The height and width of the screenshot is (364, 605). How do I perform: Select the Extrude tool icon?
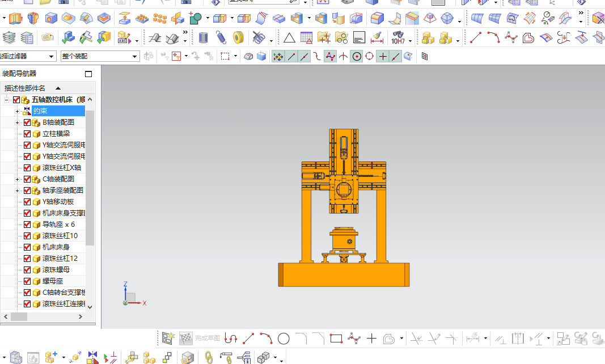pos(15,18)
